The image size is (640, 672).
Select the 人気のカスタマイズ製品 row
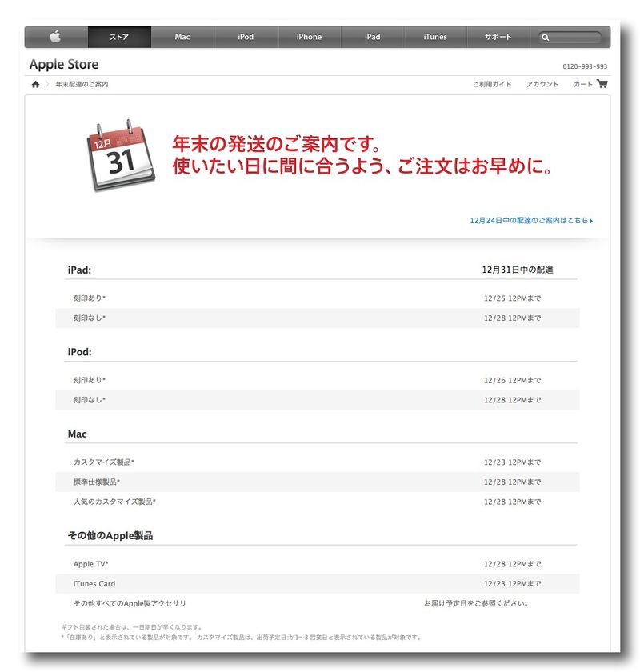pos(318,502)
